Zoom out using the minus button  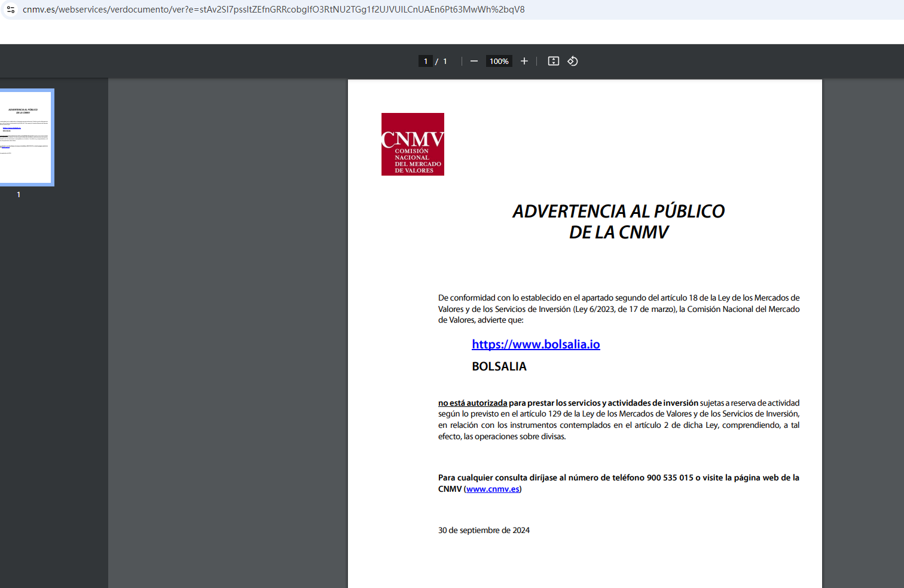point(474,61)
